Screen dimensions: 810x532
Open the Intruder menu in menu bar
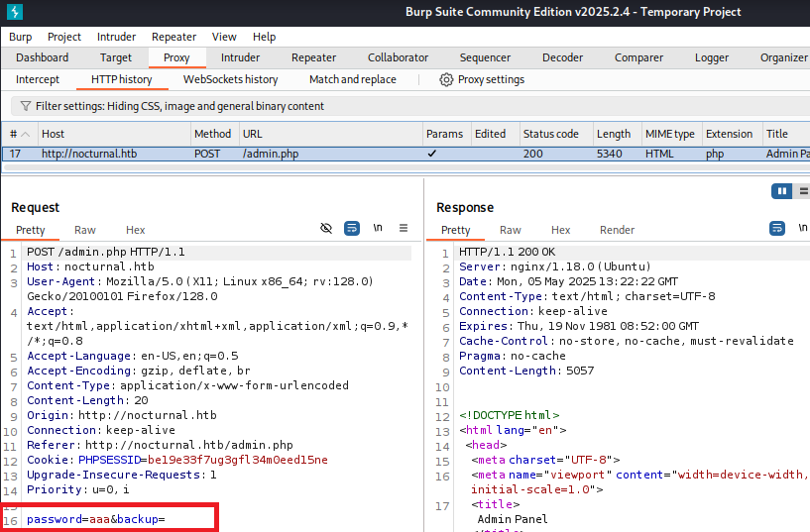[x=117, y=37]
